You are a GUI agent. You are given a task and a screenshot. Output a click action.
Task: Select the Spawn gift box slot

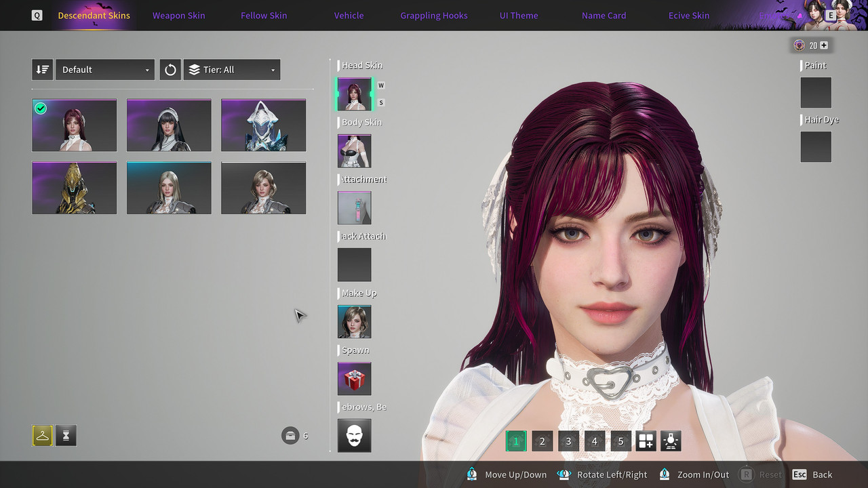click(x=355, y=379)
